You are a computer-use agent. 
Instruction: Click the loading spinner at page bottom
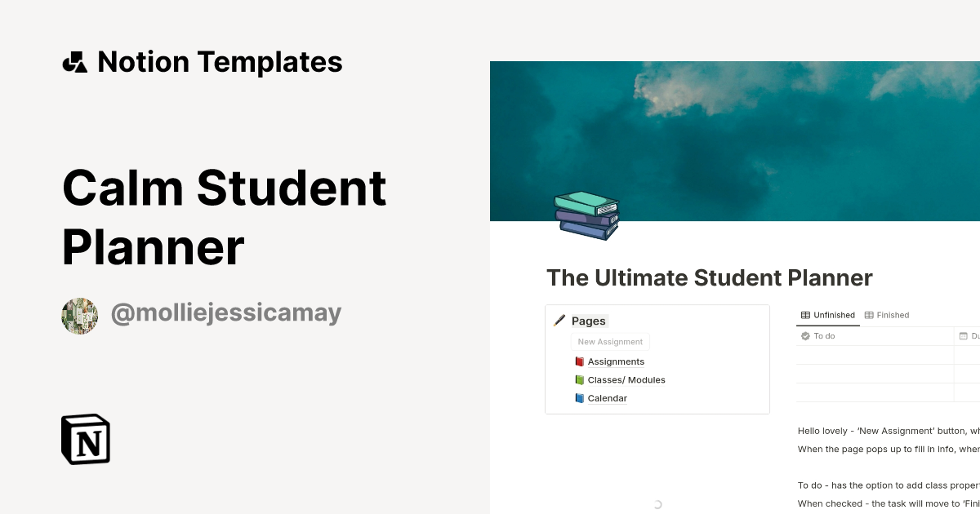[657, 504]
